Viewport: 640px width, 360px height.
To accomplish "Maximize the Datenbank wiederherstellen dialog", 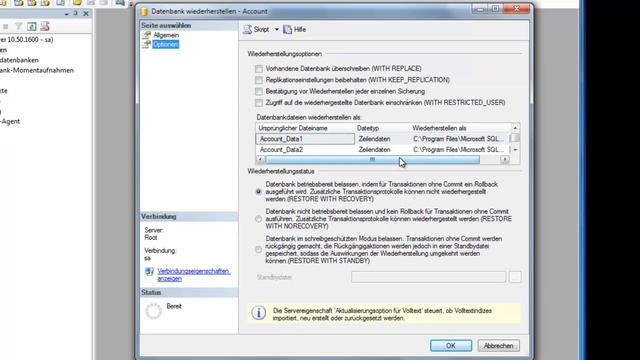I will point(495,9).
